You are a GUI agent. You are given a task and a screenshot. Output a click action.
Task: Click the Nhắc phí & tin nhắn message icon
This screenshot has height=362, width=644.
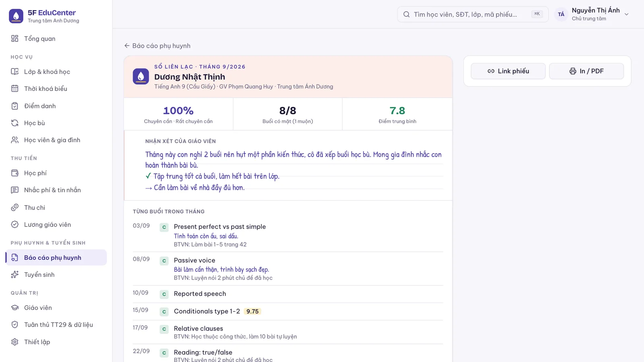pyautogui.click(x=15, y=190)
